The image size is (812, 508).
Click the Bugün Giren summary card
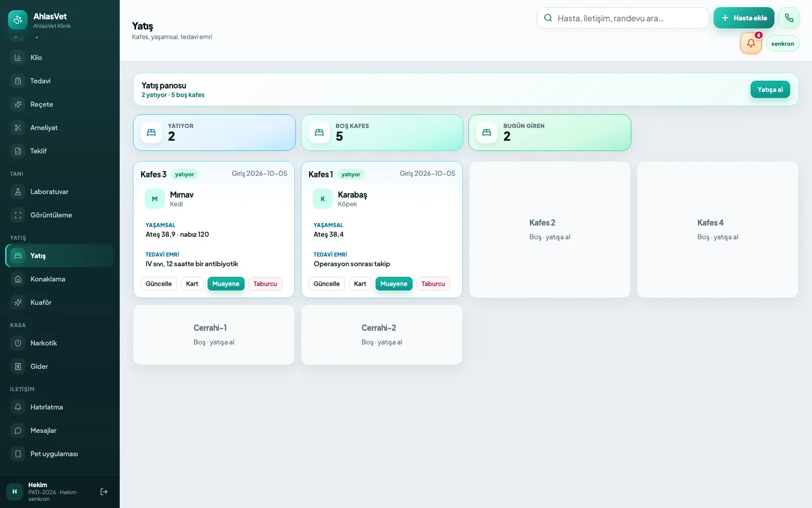point(550,133)
